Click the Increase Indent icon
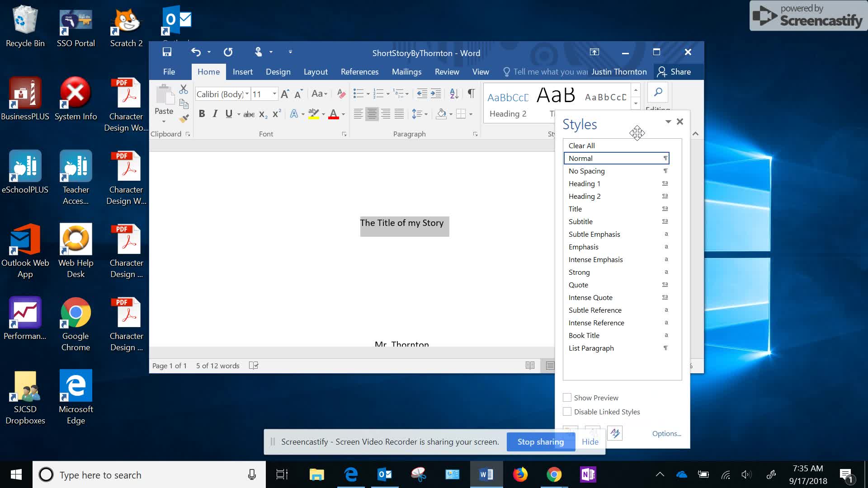The height and width of the screenshot is (488, 868). pos(435,94)
